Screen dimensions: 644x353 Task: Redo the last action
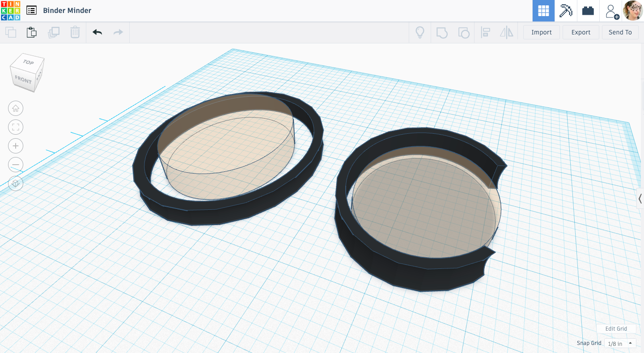[118, 32]
